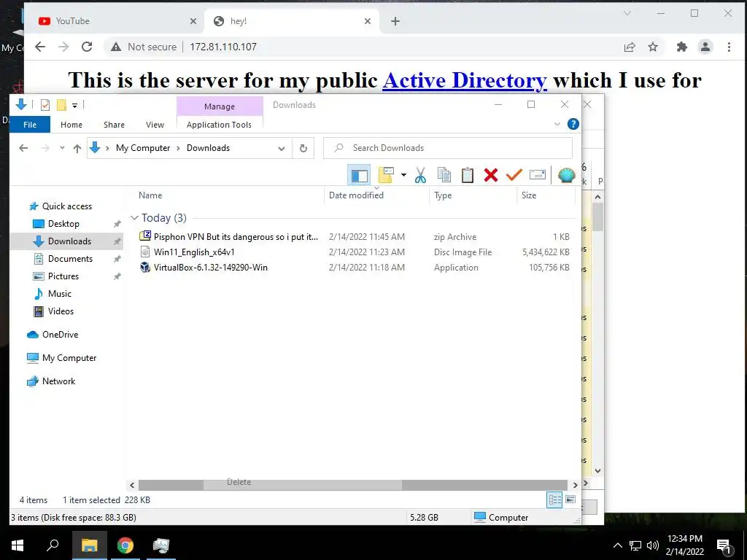Switch to Details view button
Screen dimensions: 747x560
554,499
